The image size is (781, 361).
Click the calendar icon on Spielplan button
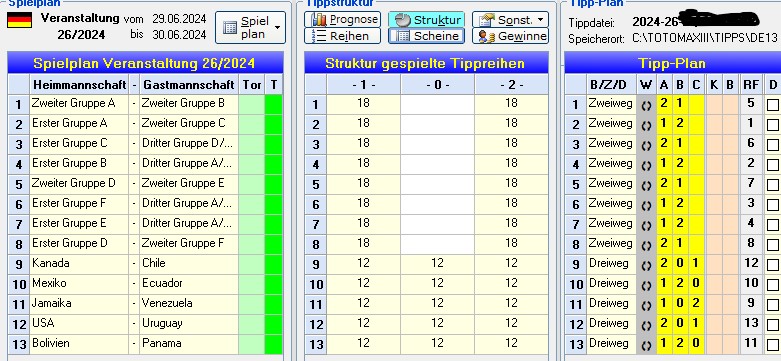click(230, 28)
